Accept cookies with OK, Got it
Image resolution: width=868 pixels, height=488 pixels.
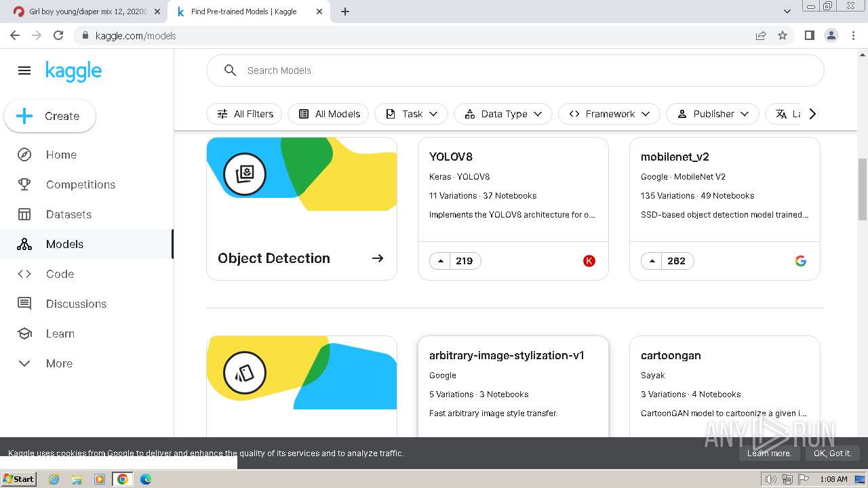832,453
